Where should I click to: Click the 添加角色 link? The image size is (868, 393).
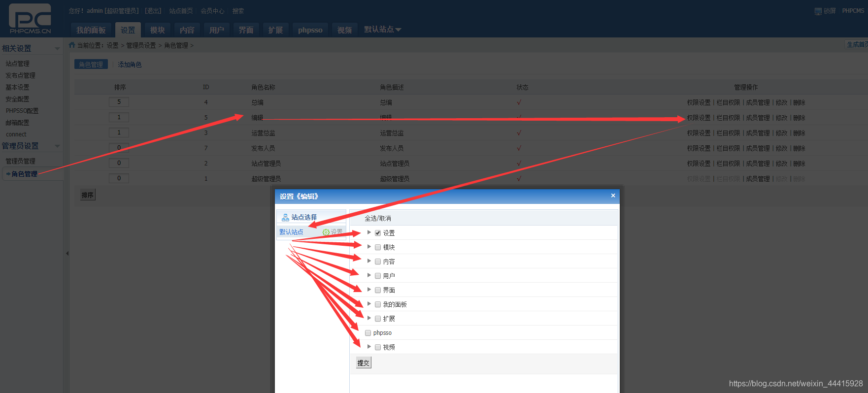(130, 65)
